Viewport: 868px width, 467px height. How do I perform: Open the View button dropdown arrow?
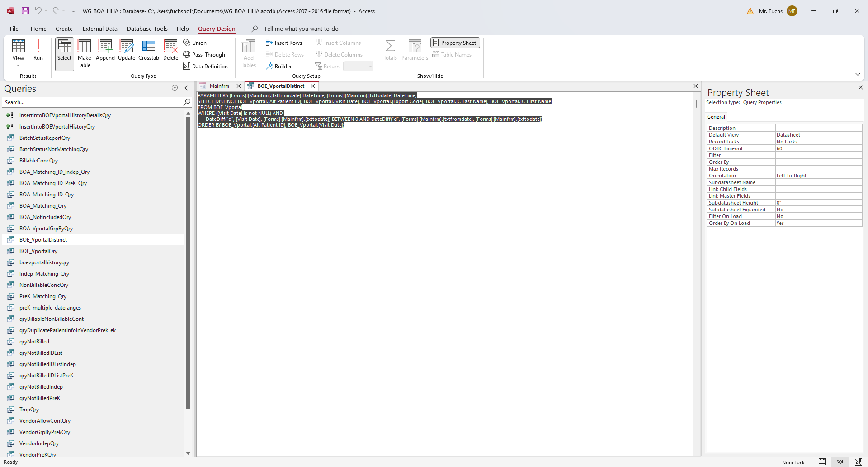point(19,66)
